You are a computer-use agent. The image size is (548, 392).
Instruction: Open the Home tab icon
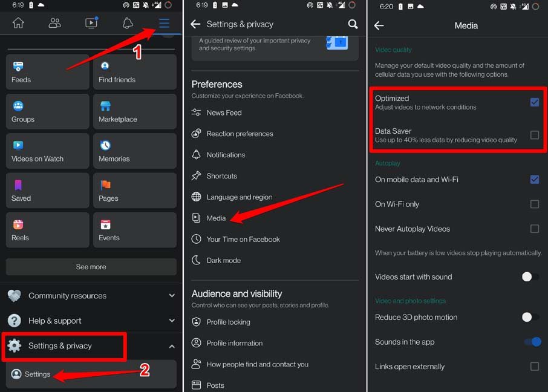18,23
